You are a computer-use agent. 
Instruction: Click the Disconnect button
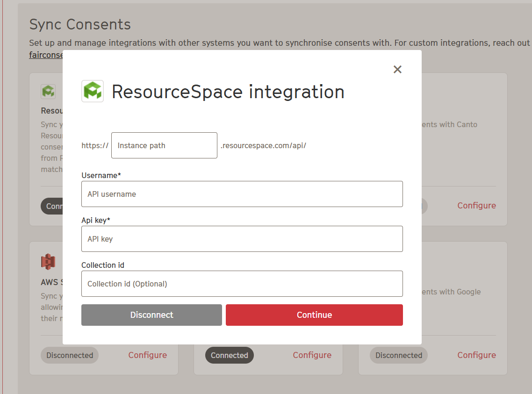point(151,315)
